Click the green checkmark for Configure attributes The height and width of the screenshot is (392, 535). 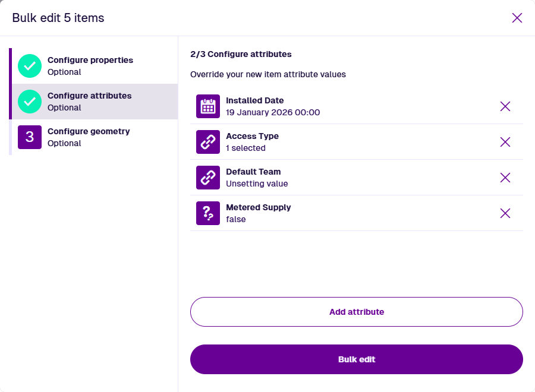click(x=30, y=102)
